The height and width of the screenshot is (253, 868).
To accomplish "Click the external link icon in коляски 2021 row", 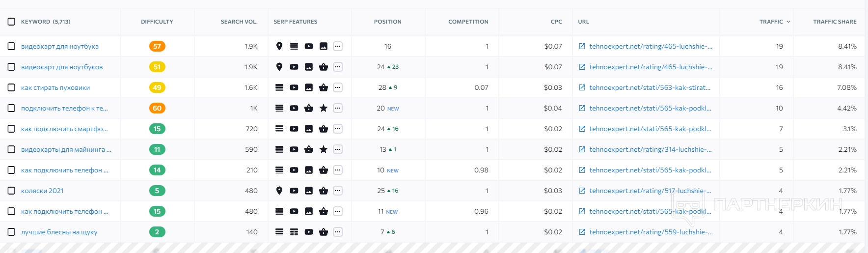I will 582,191.
